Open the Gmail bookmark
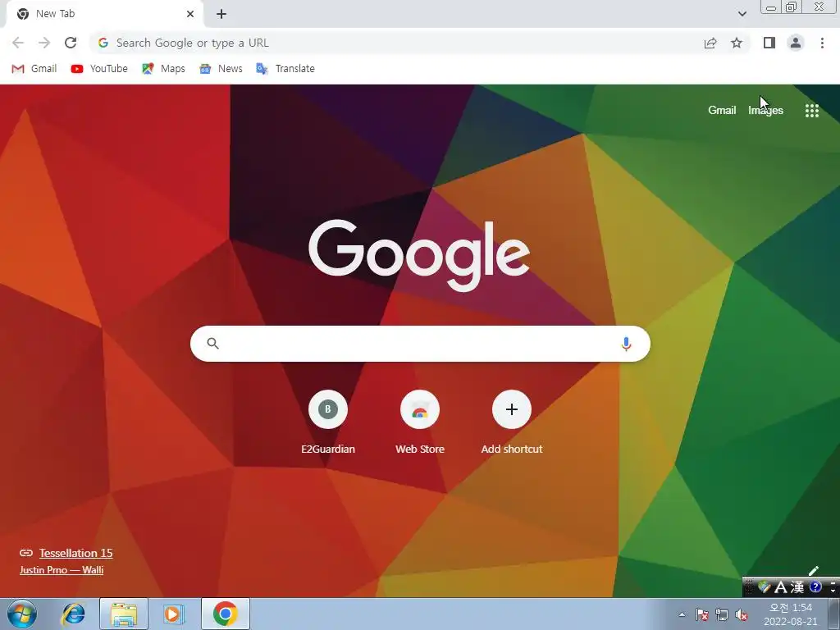This screenshot has height=630, width=840. pos(34,69)
